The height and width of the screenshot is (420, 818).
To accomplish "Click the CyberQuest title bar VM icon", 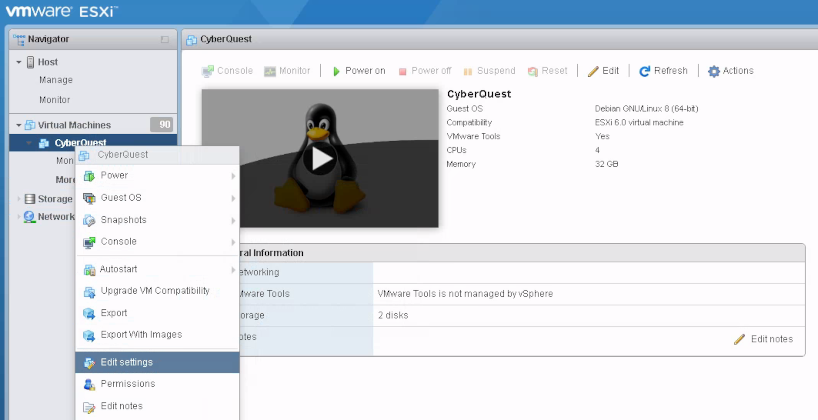I will click(x=191, y=40).
